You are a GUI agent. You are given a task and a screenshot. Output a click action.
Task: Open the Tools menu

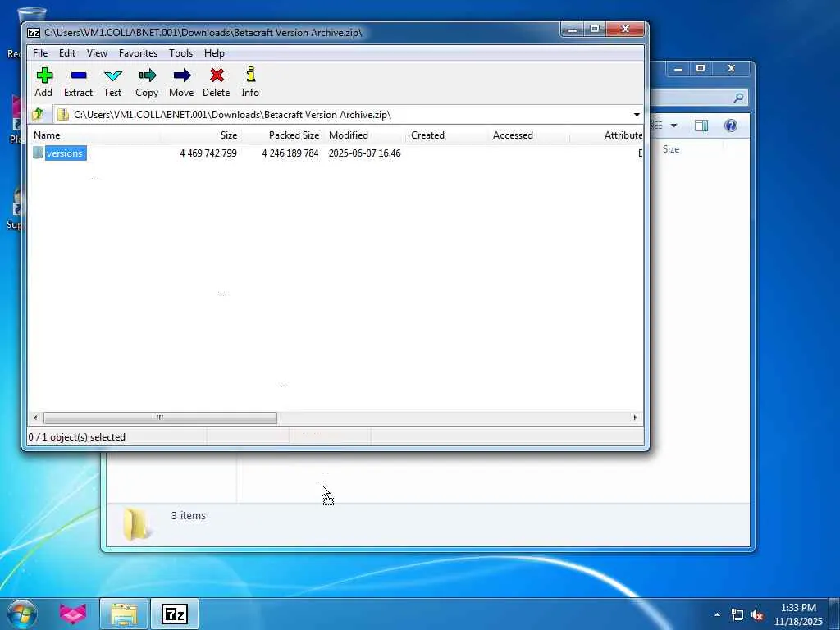pos(180,53)
